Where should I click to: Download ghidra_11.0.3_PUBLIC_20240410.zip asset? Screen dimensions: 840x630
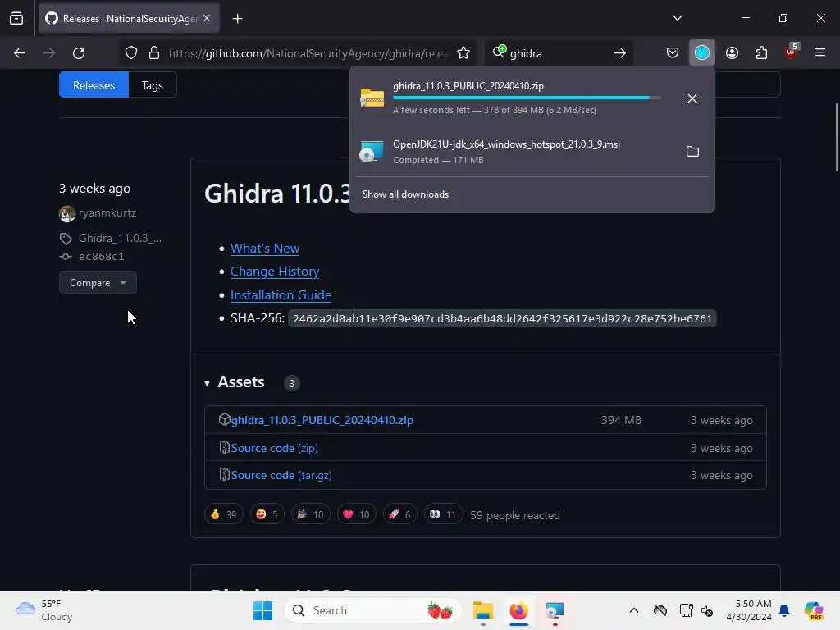[322, 420]
